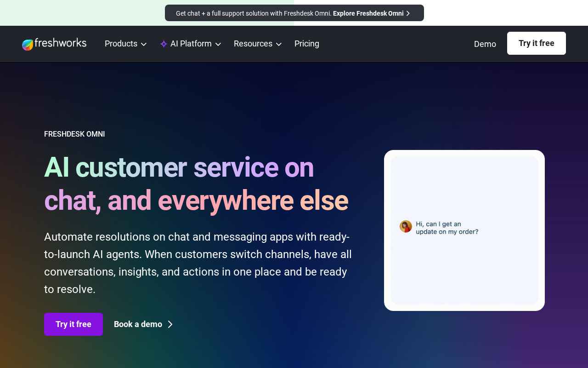Viewport: 588px width, 368px height.
Task: Select the Book a demo link
Action: [x=138, y=324]
